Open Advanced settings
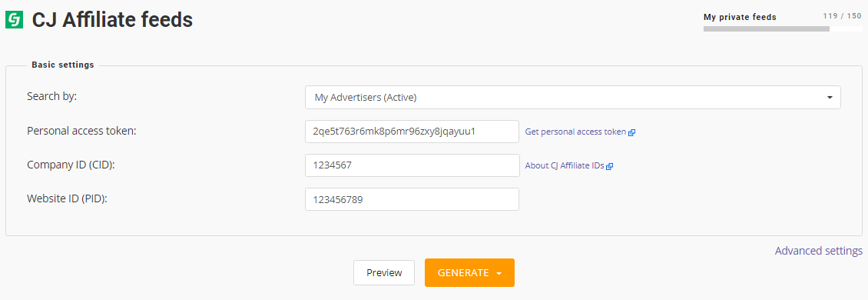Viewport: 868px width, 300px height. click(x=818, y=251)
